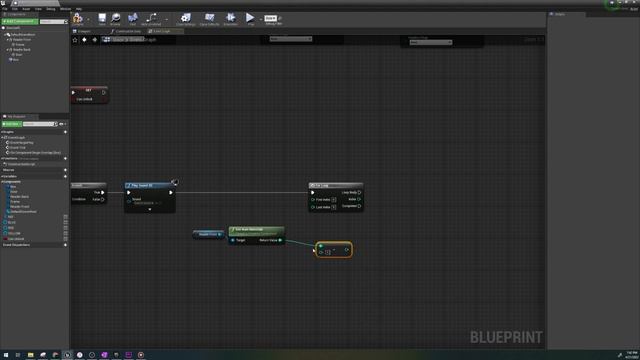Collapse the Header Front component in tree
Screen dimensions: 640x360
click(7, 40)
